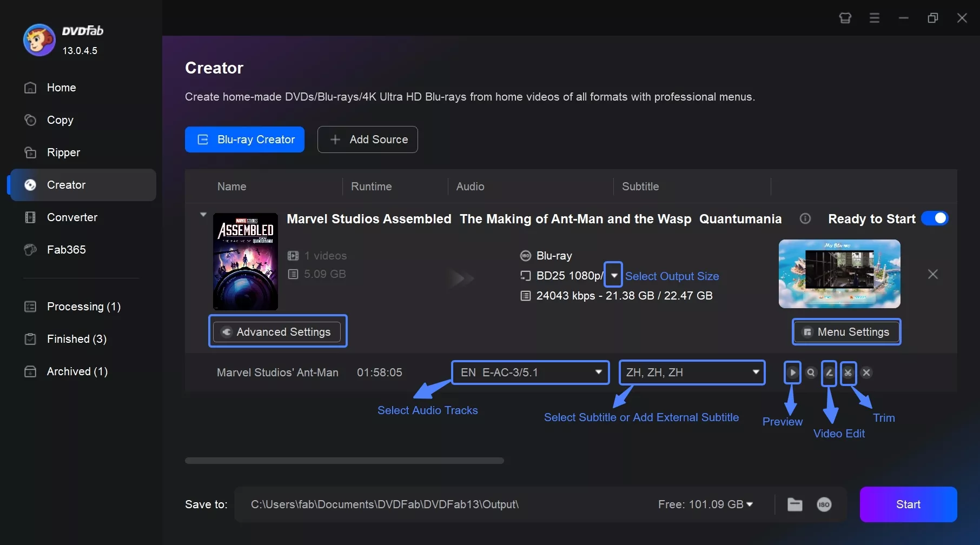Open Menu Settings for the Blu-ray
The image size is (980, 545).
pos(846,331)
